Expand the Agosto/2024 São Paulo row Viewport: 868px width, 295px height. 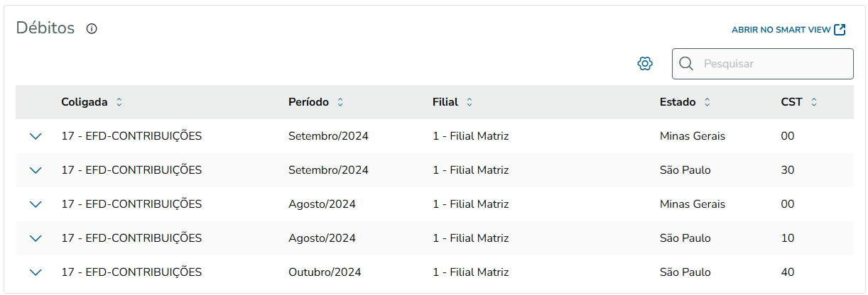pos(36,238)
